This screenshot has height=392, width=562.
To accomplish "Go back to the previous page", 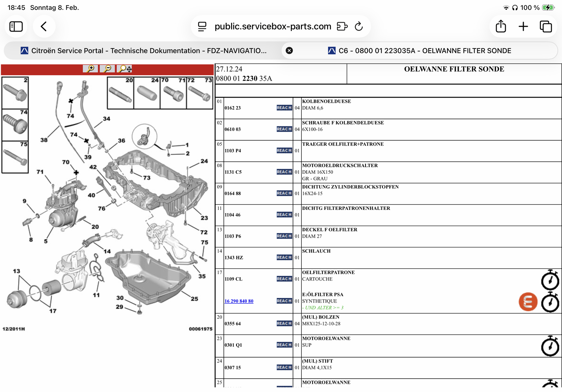I will point(44,26).
